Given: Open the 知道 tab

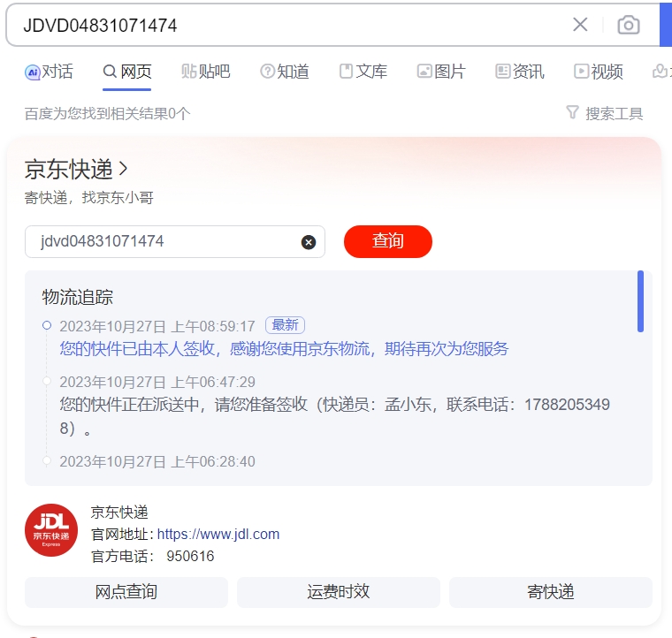Looking at the screenshot, I should (285, 72).
